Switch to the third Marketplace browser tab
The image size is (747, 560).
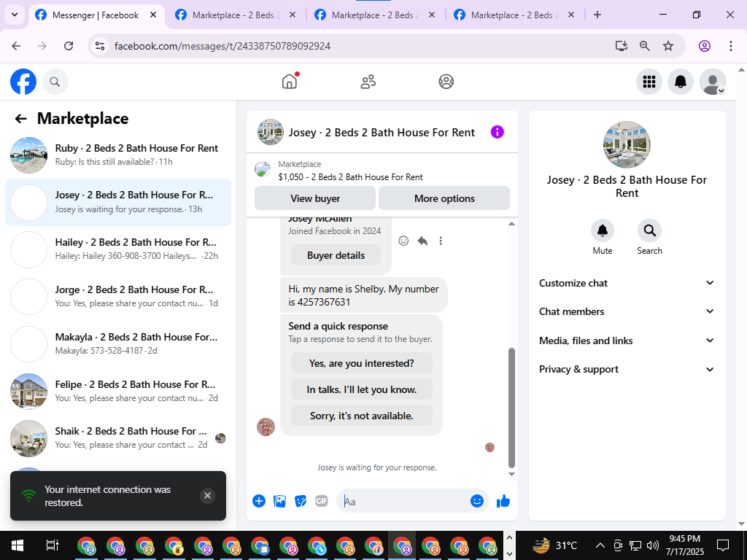click(375, 15)
